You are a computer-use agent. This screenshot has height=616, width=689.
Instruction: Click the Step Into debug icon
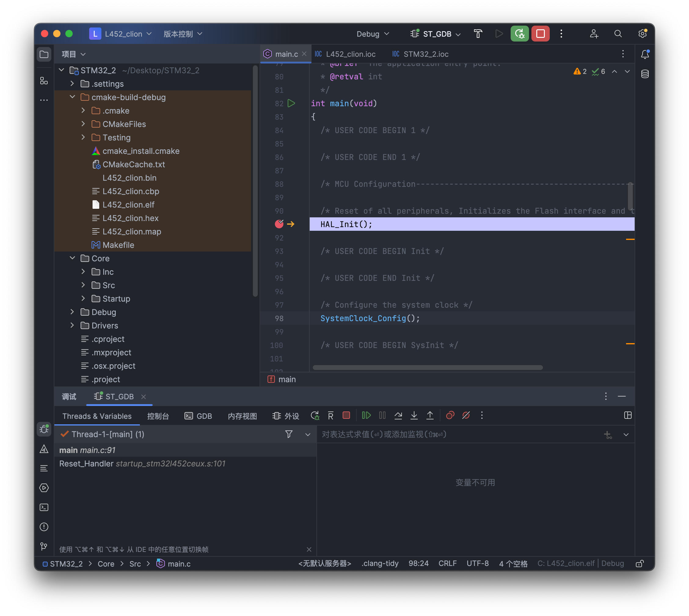click(414, 415)
